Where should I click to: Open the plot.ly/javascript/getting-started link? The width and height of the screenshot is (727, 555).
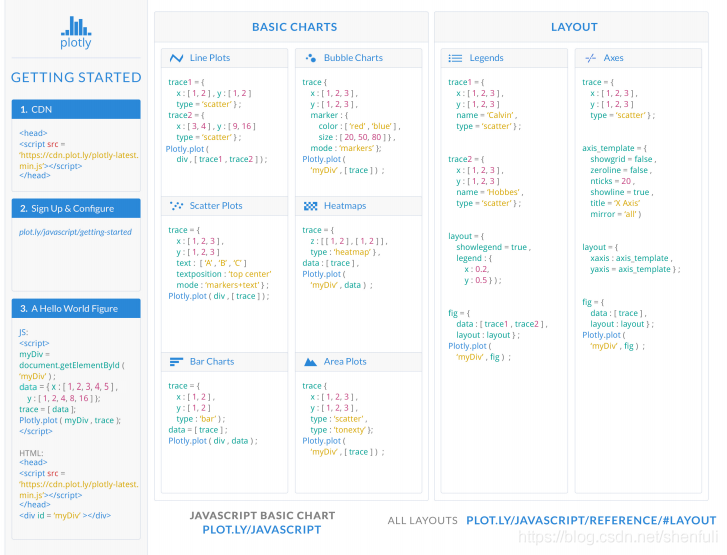coord(75,232)
